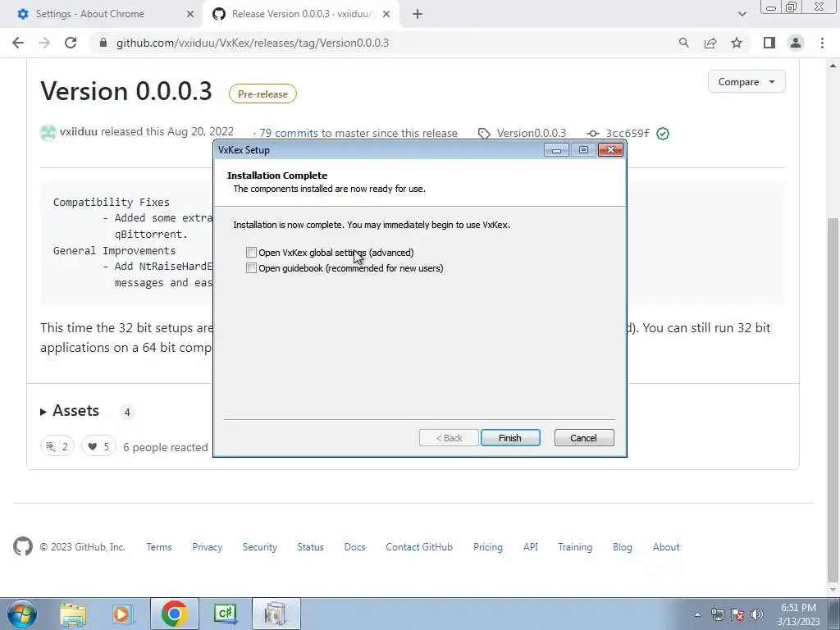Click Finish in VxKex Setup
This screenshot has height=630, width=840.
click(510, 438)
